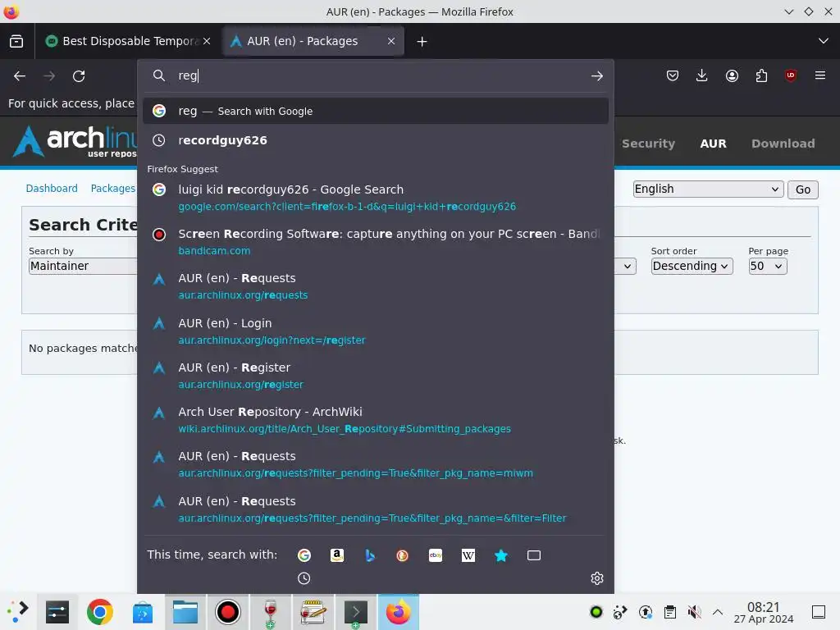Open luigi kid recordguy626 Google Search result
Viewport: 840px width, 630px height.
[376, 198]
